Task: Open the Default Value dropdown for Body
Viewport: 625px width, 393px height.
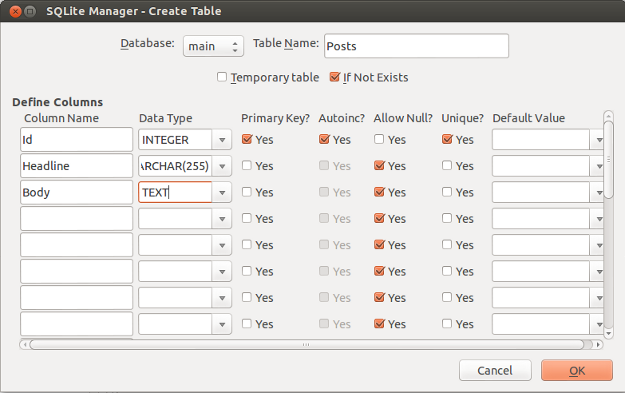Action: pos(597,193)
